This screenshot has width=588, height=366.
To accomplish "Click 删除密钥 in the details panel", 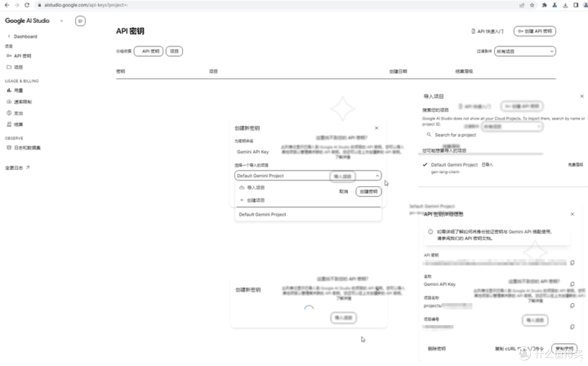I will 437,349.
